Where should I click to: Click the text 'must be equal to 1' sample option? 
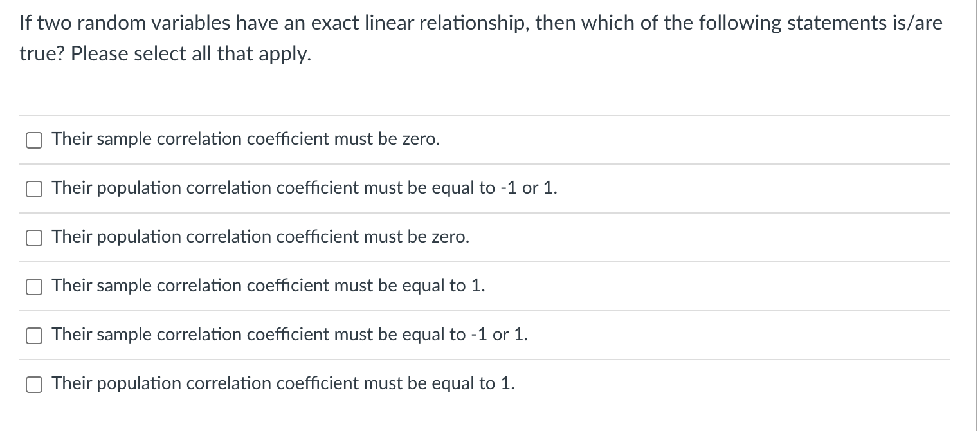(x=269, y=286)
